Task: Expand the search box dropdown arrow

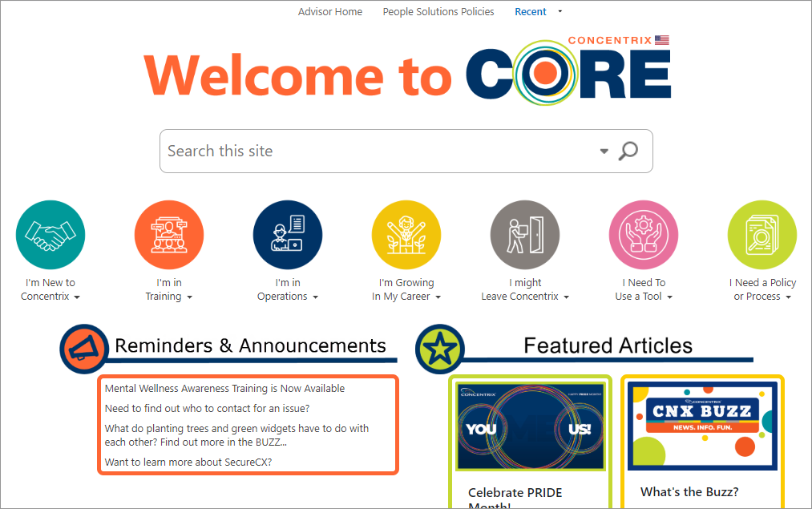Action: click(604, 151)
